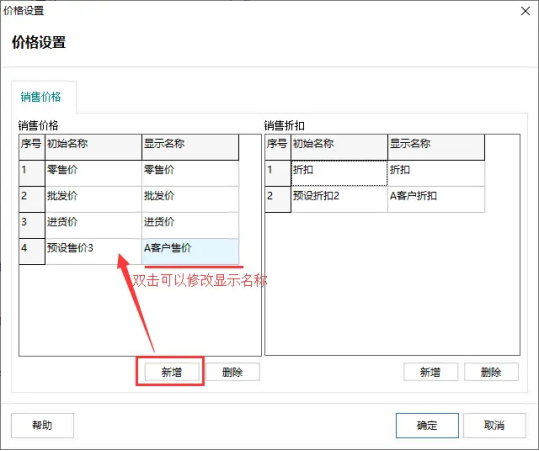The height and width of the screenshot is (451, 539).
Task: Open help via 帮助 button
Action: tap(42, 426)
